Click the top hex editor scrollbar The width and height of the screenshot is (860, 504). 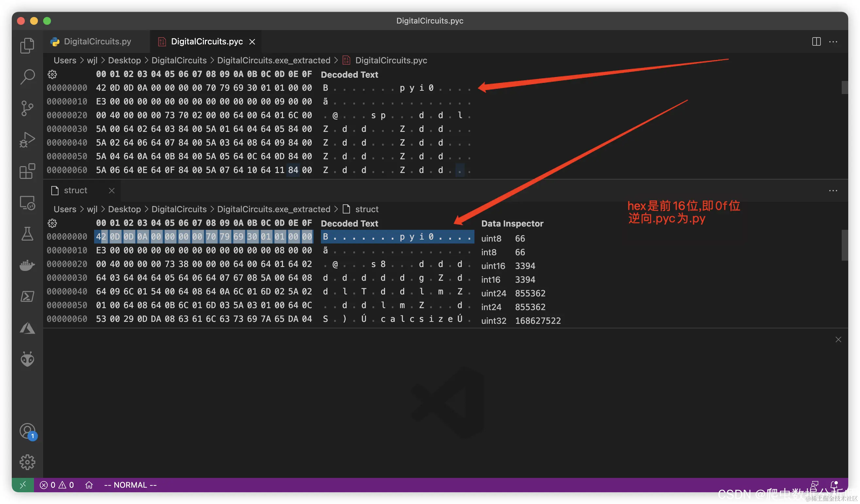coord(844,87)
